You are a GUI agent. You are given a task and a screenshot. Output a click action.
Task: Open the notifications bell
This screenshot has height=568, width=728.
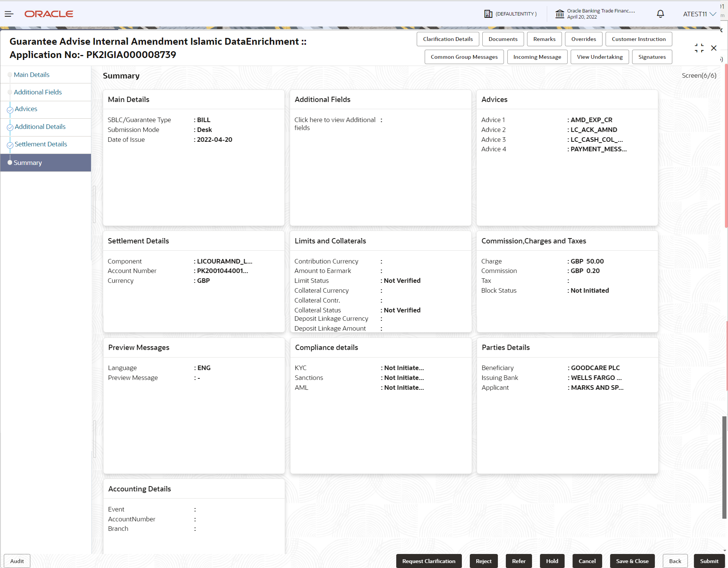[660, 14]
